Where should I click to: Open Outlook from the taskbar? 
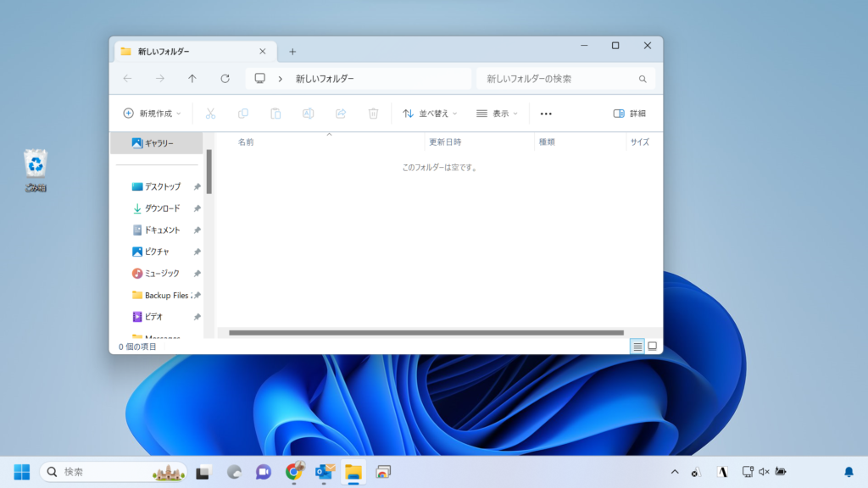point(324,472)
